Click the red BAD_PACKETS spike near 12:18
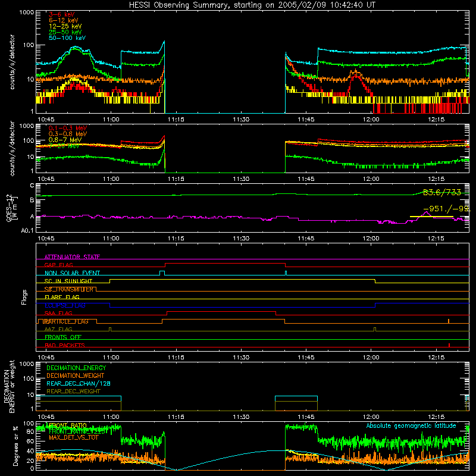Screen dimensions: 476x476 [449, 345]
